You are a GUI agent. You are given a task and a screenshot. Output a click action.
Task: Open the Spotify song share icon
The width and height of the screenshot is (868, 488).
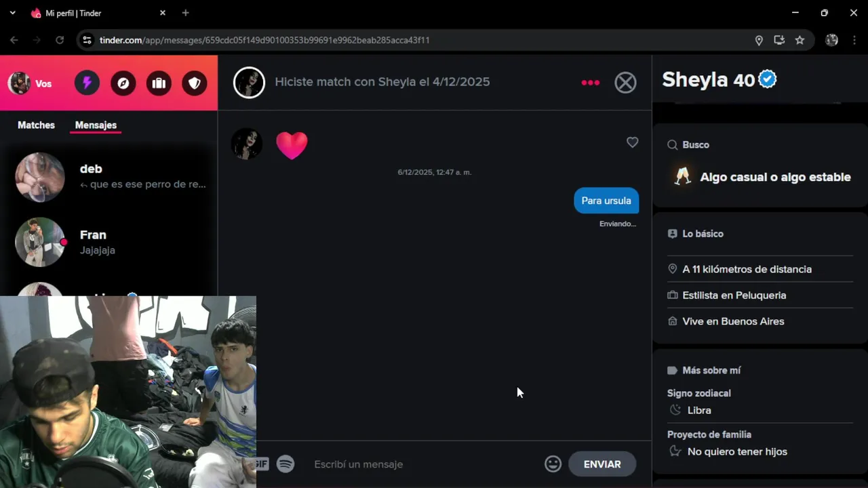tap(285, 464)
